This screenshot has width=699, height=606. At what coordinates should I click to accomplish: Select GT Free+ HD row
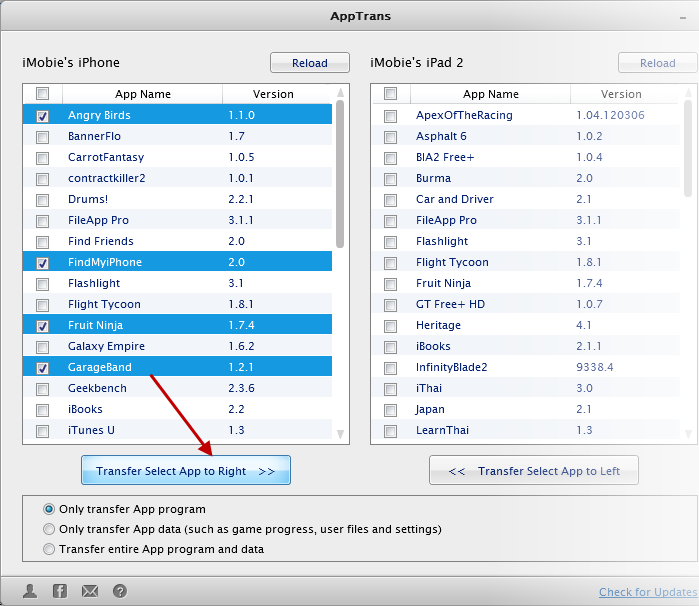tap(526, 304)
